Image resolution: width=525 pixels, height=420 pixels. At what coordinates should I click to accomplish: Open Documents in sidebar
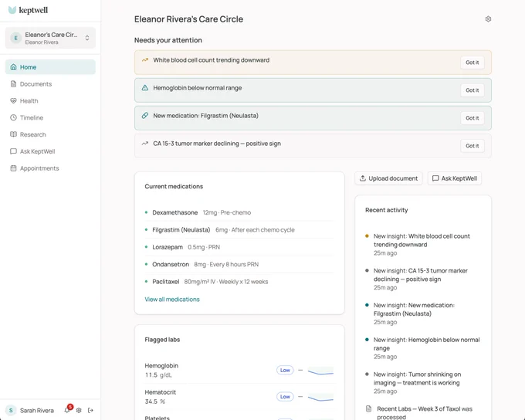(x=50, y=84)
